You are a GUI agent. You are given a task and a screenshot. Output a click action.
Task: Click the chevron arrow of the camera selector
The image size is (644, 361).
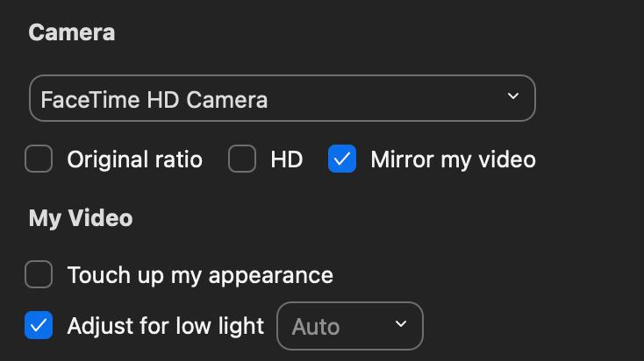coord(513,96)
